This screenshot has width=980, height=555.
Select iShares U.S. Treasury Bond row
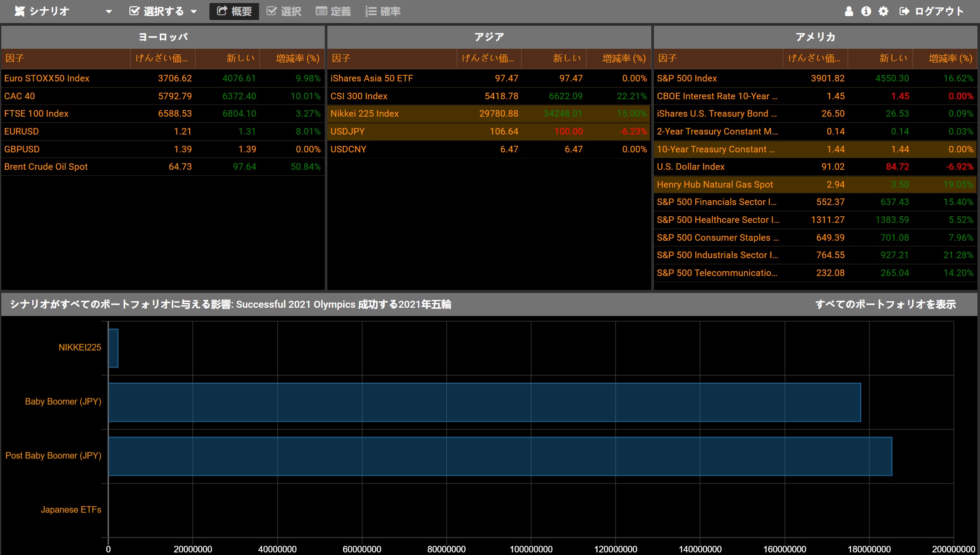tap(815, 114)
